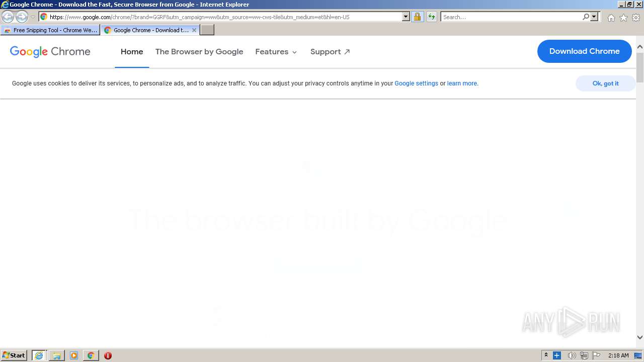Viewport: 644px width, 362px height.
Task: Switch to the Free Snipping Tool tab
Action: (50, 30)
